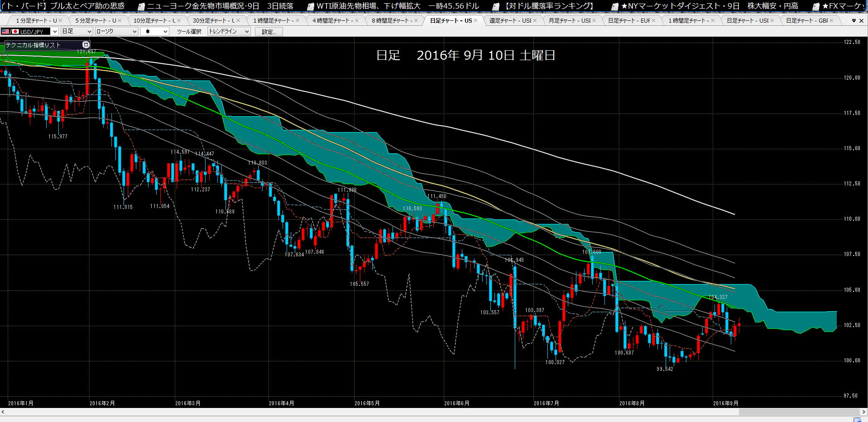This screenshot has width=868, height=422.
Task: Switch to the 週足チャート tab
Action: coord(510,20)
